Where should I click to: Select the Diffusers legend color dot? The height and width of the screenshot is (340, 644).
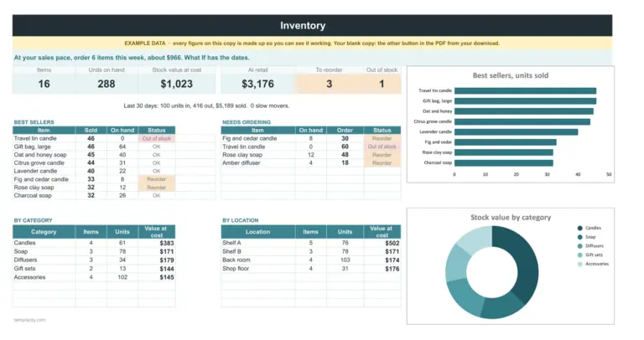pyautogui.click(x=579, y=246)
